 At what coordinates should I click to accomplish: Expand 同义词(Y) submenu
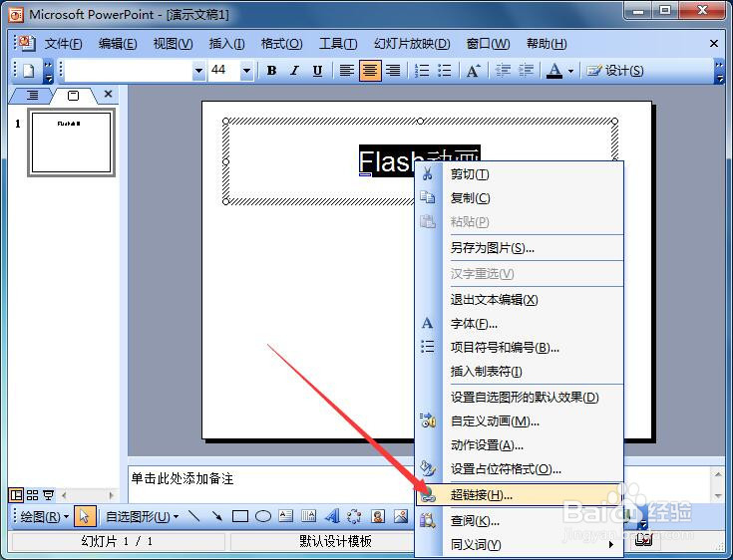click(x=520, y=545)
